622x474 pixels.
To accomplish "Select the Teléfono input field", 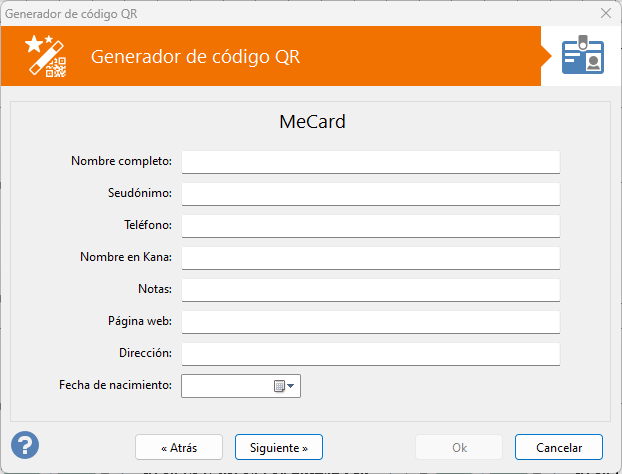I will 370,226.
